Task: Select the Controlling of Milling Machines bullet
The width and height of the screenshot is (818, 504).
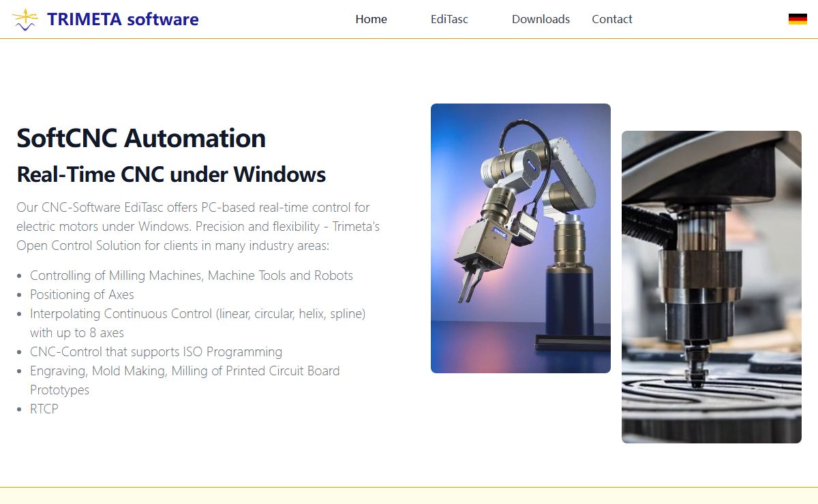Action: [192, 276]
